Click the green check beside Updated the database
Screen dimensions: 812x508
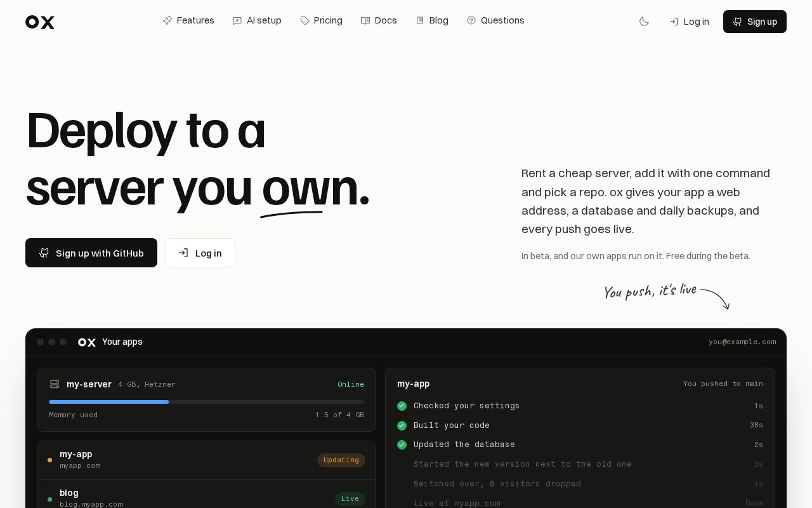(402, 444)
